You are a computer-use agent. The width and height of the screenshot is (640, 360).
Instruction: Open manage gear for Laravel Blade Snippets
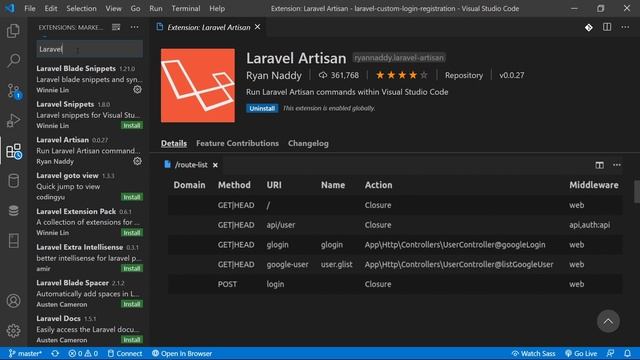[138, 89]
